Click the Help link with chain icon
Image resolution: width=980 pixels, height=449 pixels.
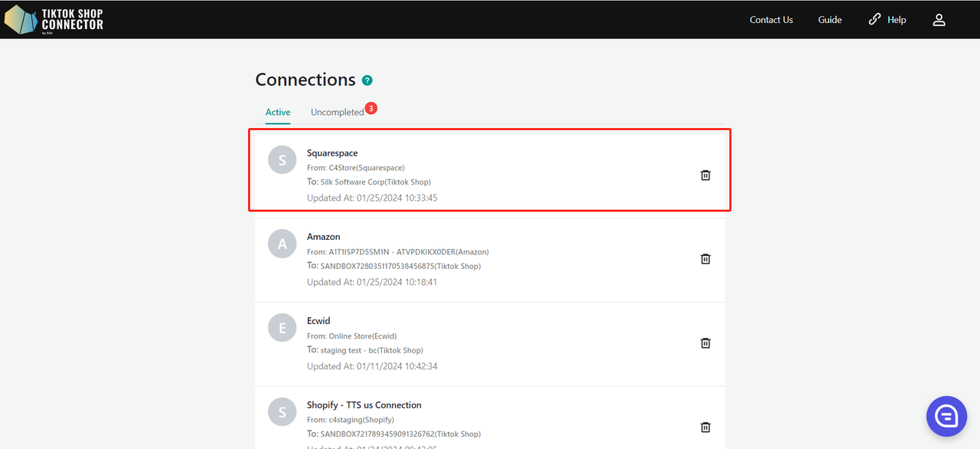pyautogui.click(x=887, y=20)
